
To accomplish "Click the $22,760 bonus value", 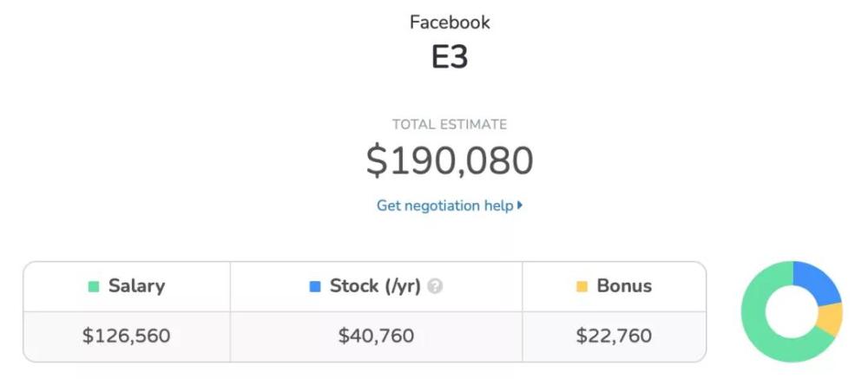I will (x=614, y=336).
